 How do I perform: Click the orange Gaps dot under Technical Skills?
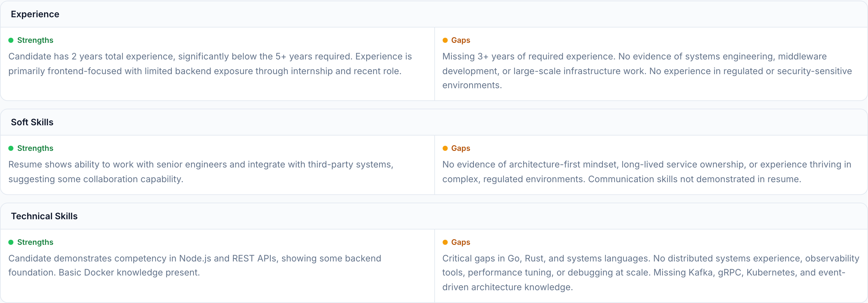click(445, 242)
